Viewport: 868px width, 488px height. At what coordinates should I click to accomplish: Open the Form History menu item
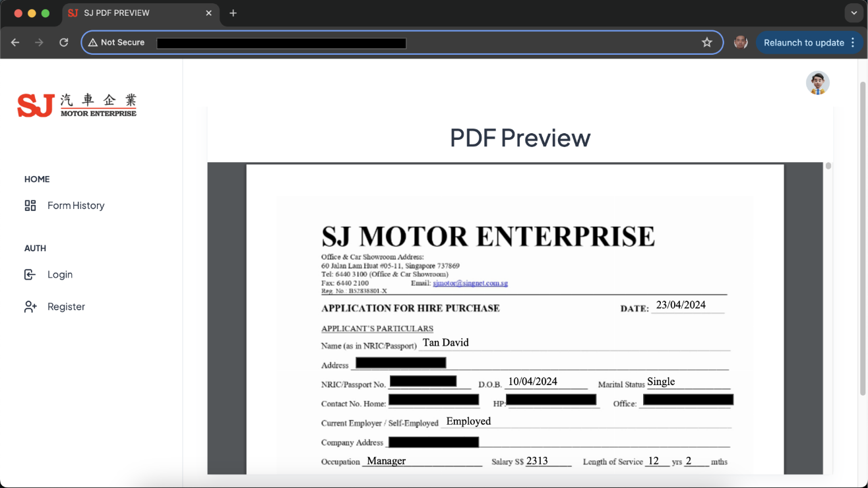(x=76, y=206)
